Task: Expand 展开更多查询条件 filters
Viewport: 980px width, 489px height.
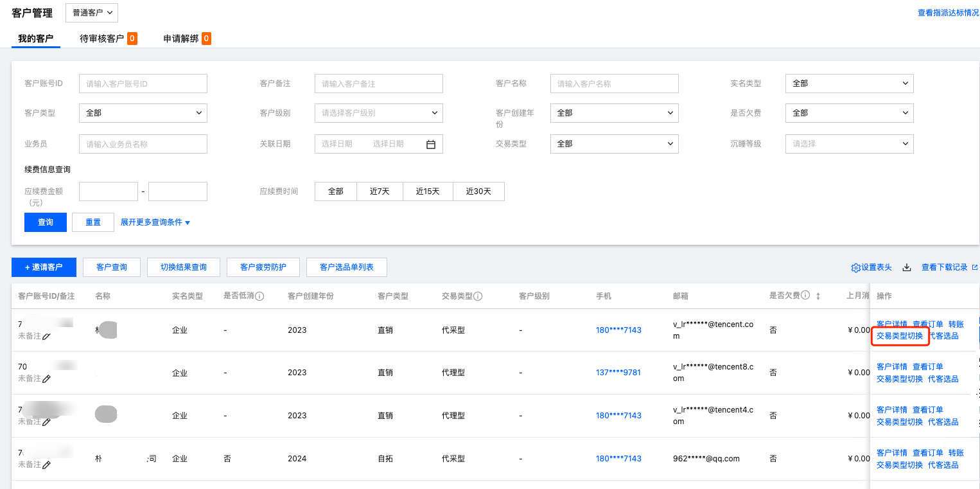Action: 155,222
